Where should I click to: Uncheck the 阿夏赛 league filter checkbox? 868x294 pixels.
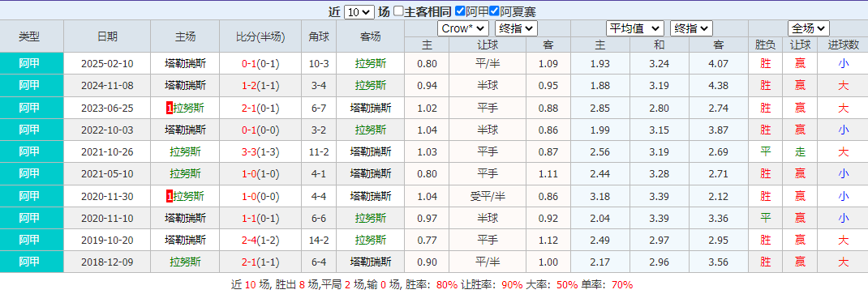coord(494,11)
